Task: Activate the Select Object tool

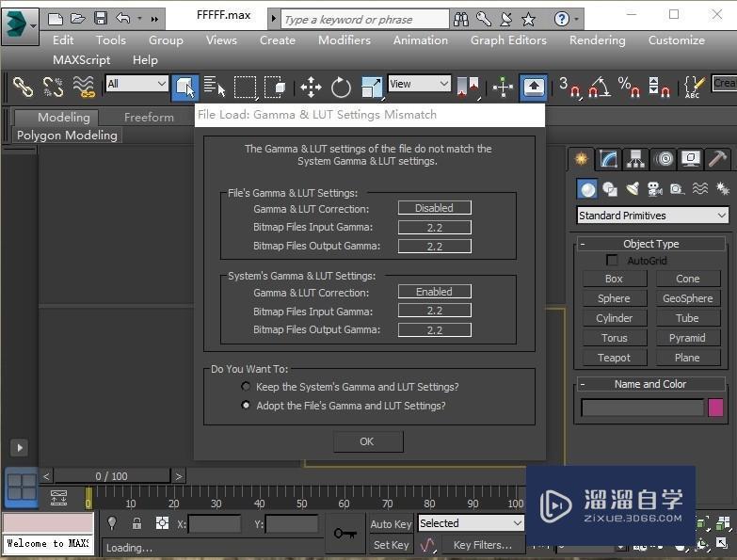Action: click(184, 88)
